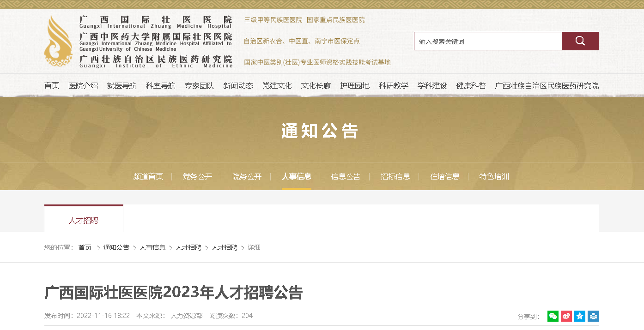Click 人事信息 in the breadcrumb
Screen dimensions: 644x330
[x=152, y=247]
